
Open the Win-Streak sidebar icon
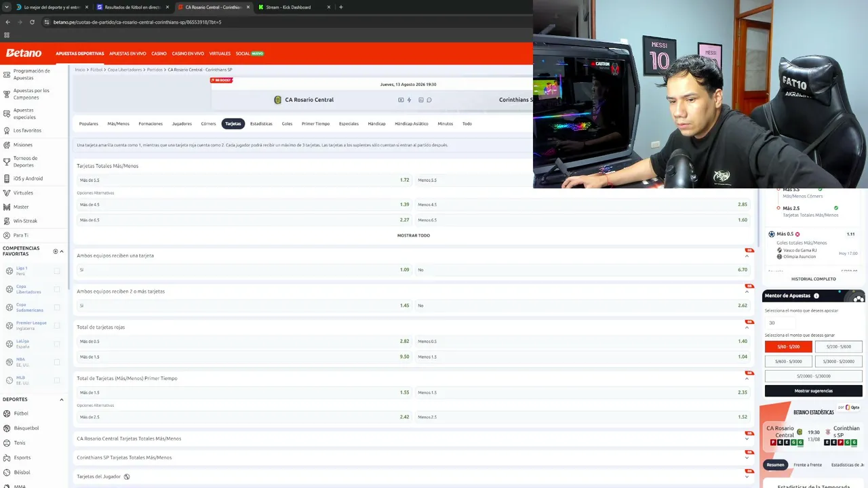coord(6,221)
